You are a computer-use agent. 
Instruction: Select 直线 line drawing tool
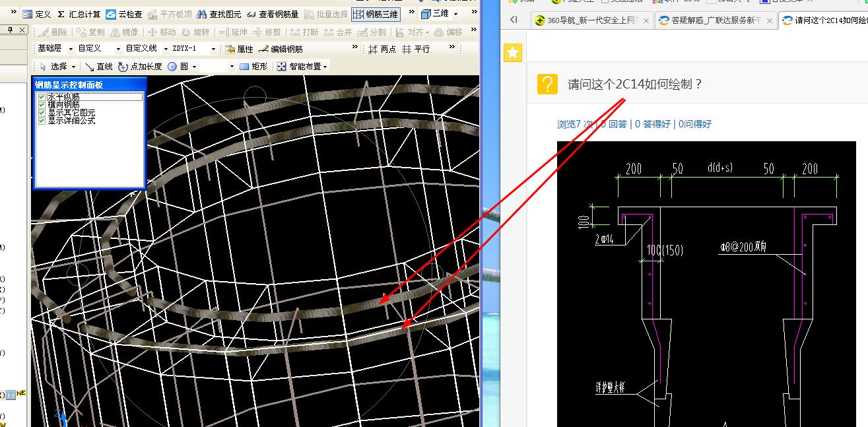tap(98, 66)
